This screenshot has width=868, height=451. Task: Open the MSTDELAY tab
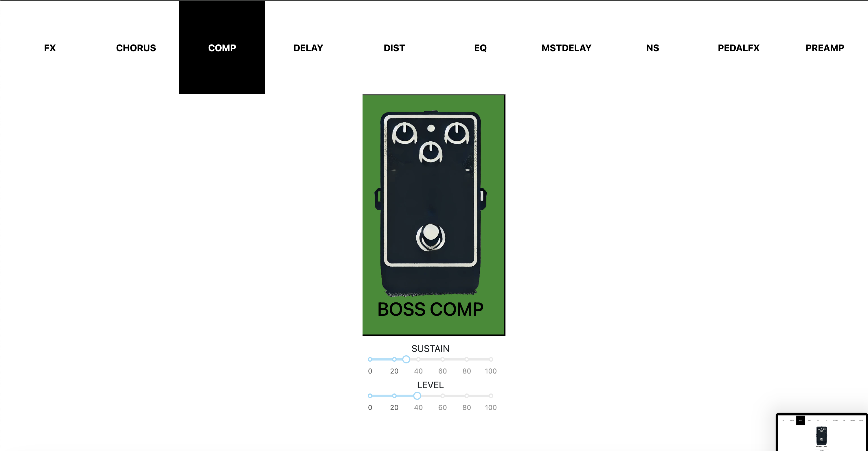pyautogui.click(x=567, y=48)
